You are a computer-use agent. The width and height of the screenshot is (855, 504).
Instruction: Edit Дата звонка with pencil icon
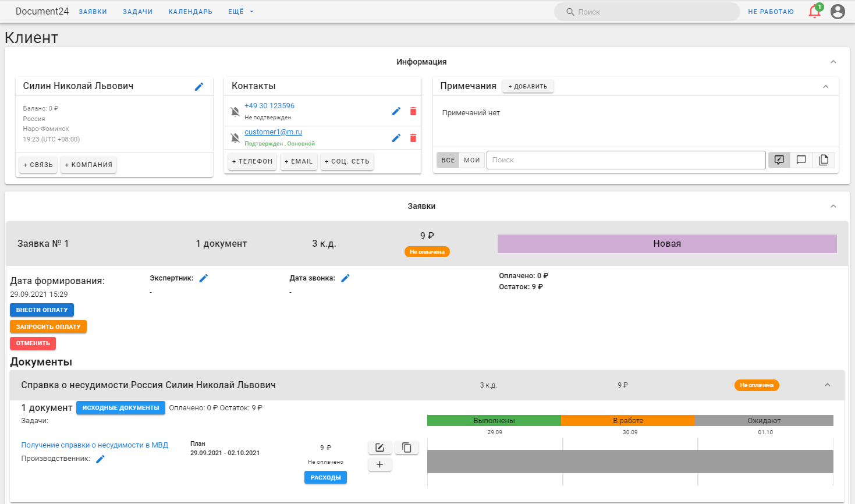point(345,278)
